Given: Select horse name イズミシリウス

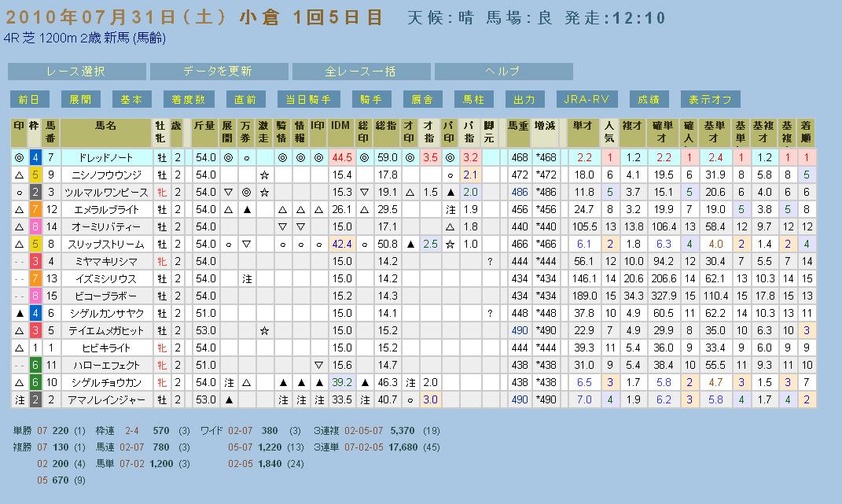Looking at the screenshot, I should [x=106, y=278].
